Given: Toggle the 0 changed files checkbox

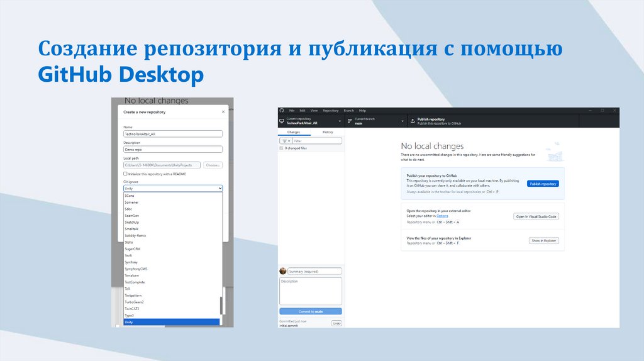Looking at the screenshot, I should click(x=281, y=148).
